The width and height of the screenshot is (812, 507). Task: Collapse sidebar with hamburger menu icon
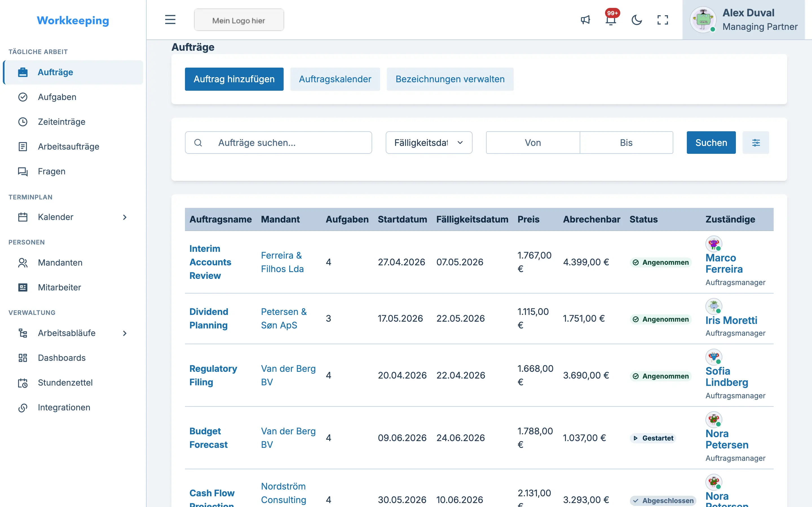coord(170,20)
